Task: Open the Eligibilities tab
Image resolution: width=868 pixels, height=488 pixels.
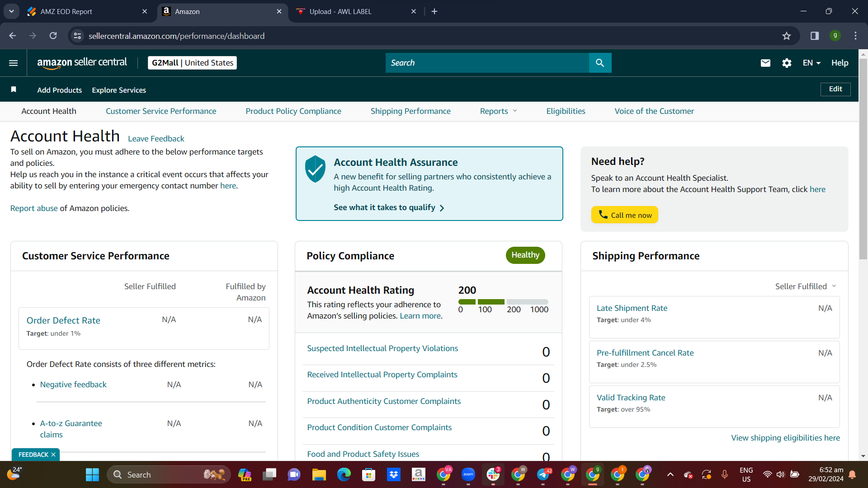Action: click(x=566, y=111)
